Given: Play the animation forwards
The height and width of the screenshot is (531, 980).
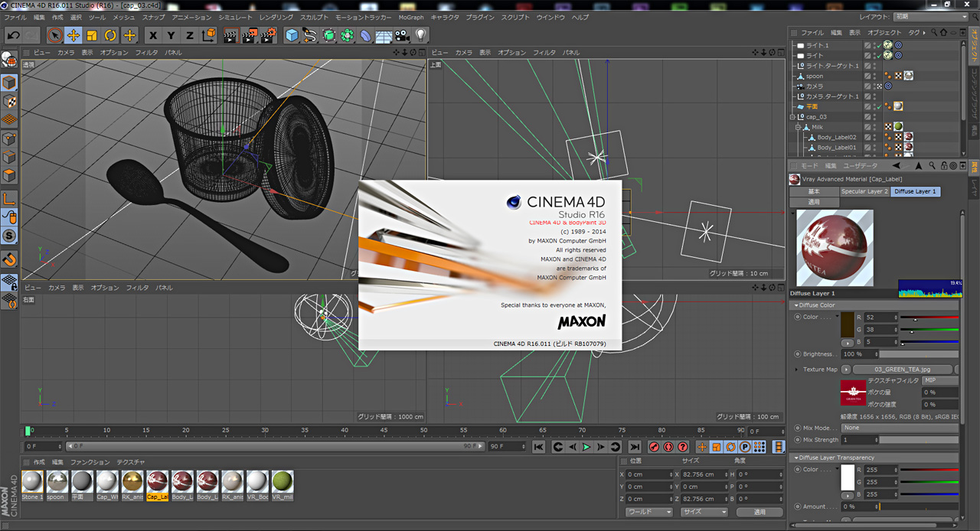Looking at the screenshot, I should pyautogui.click(x=587, y=447).
